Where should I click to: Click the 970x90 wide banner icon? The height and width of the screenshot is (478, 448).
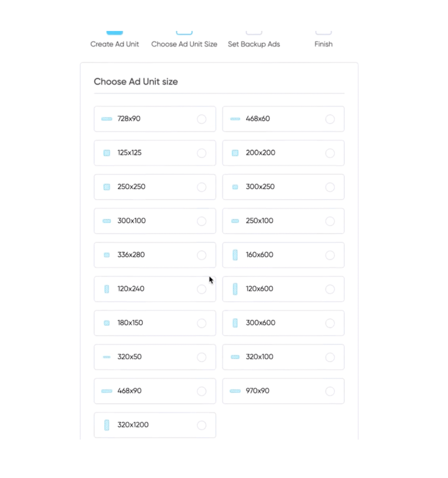pyautogui.click(x=235, y=391)
